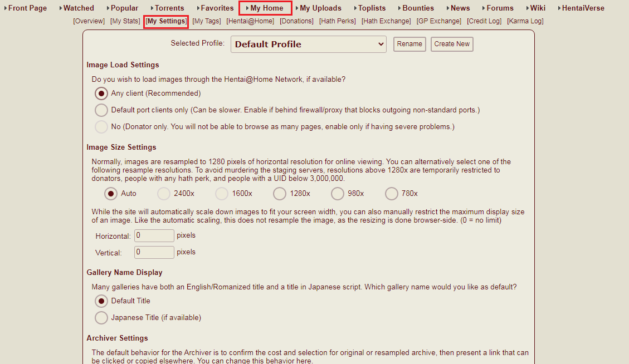The height and width of the screenshot is (364, 629).
Task: Click the Image Load Settings heading
Action: 123,65
